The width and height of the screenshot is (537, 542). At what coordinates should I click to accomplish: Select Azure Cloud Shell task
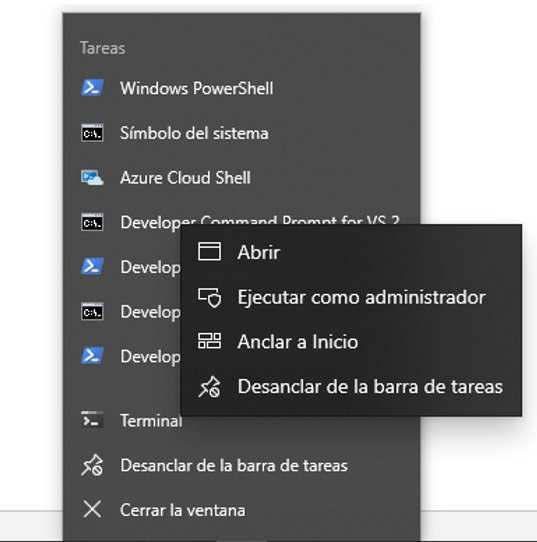coord(241,177)
